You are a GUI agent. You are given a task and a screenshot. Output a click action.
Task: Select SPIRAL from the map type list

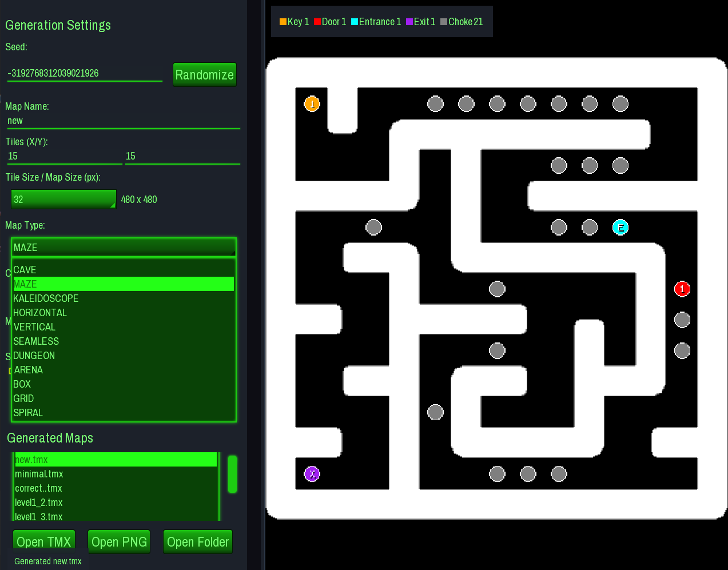(124, 413)
